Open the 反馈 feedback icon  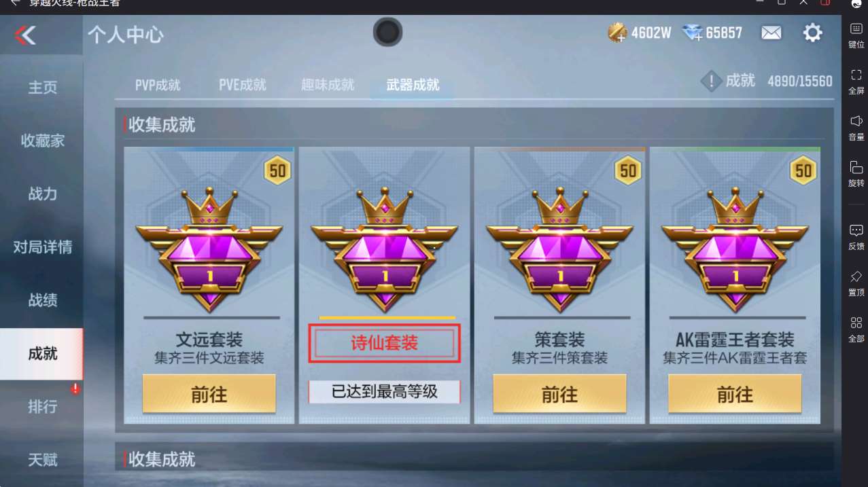[856, 230]
